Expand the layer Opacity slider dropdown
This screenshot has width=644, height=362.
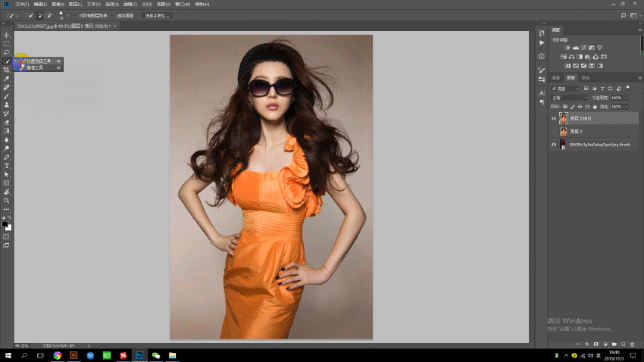click(x=627, y=98)
